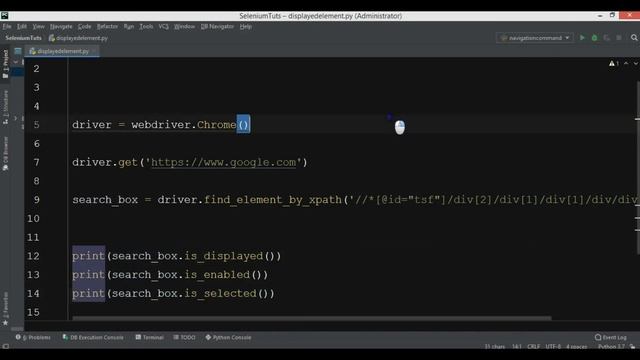Click the project view icon beside editor tab
This screenshot has height=360, width=640.
point(18,51)
